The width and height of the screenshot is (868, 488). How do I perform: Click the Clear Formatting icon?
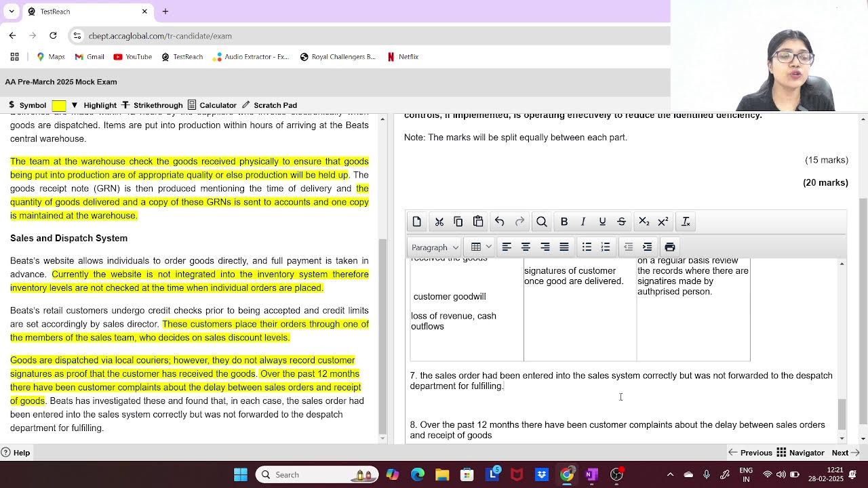point(686,222)
